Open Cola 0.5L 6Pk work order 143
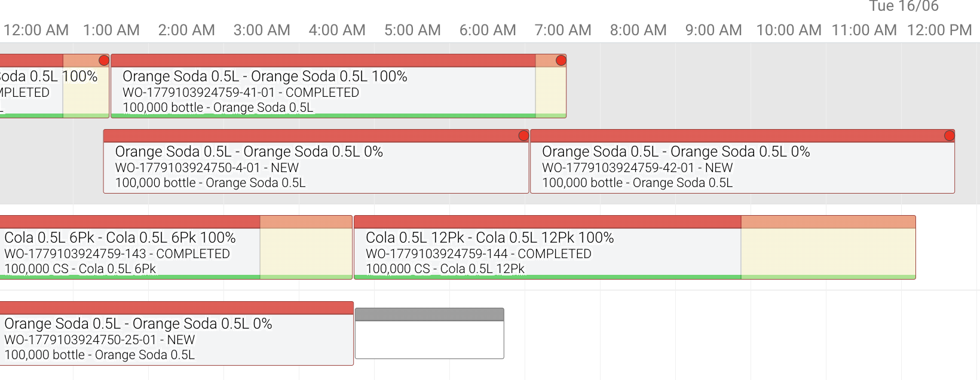 pos(176,247)
